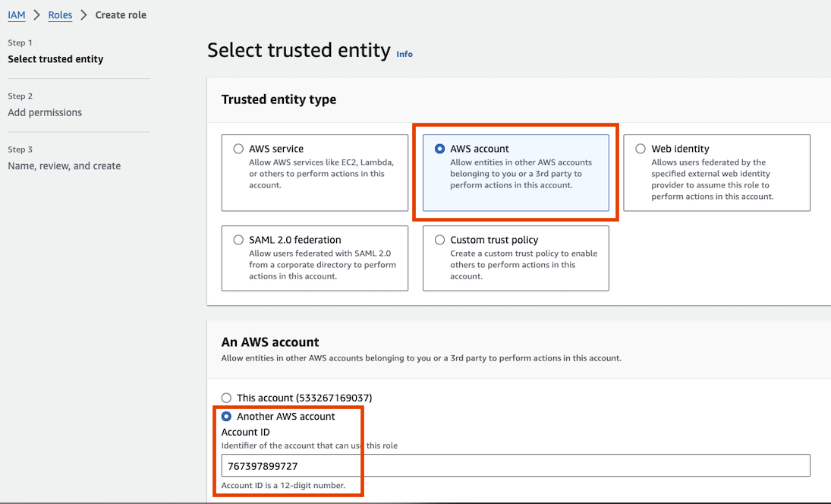This screenshot has width=831, height=504.
Task: Select the AWS account trusted entity radio
Action: pyautogui.click(x=439, y=149)
